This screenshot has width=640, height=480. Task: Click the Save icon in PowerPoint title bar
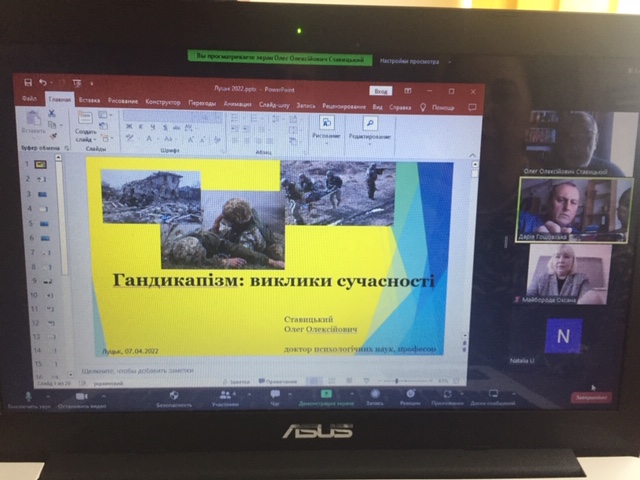pyautogui.click(x=28, y=82)
